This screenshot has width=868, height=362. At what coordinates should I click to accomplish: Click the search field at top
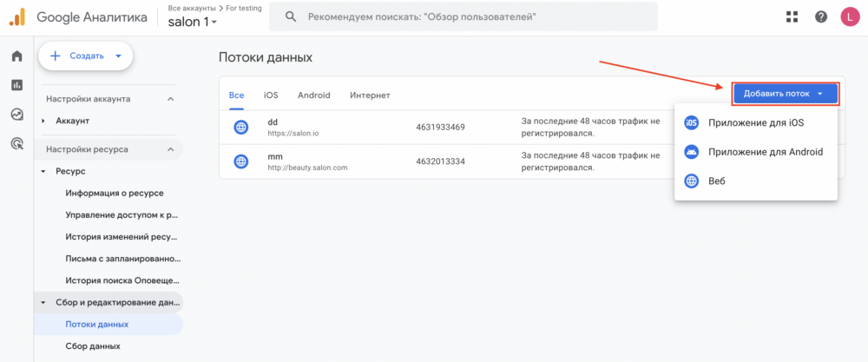(x=463, y=16)
